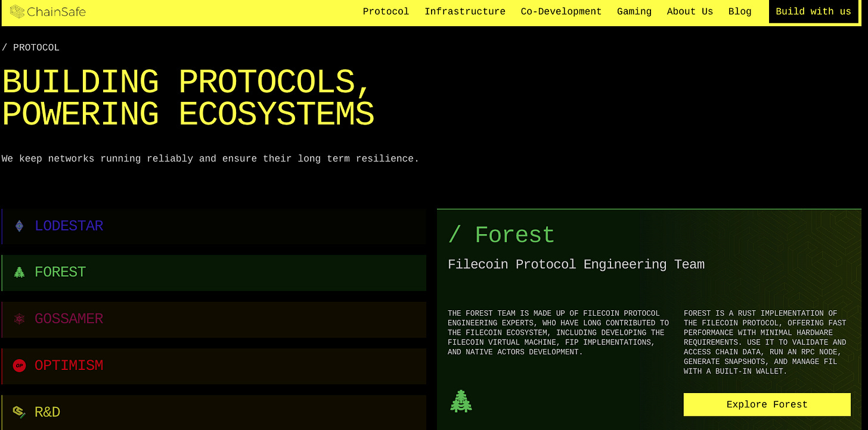This screenshot has height=430, width=868.
Task: Select the R&D protocol tab
Action: click(x=214, y=412)
